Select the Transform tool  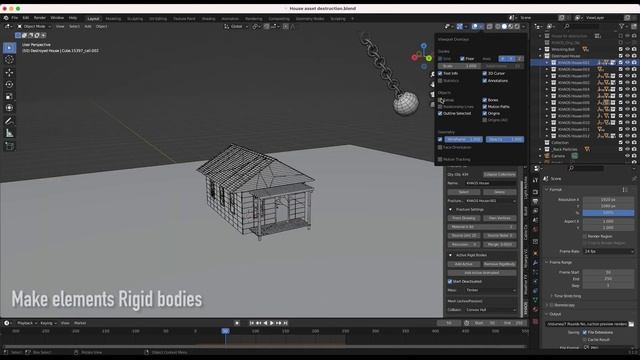point(9,108)
